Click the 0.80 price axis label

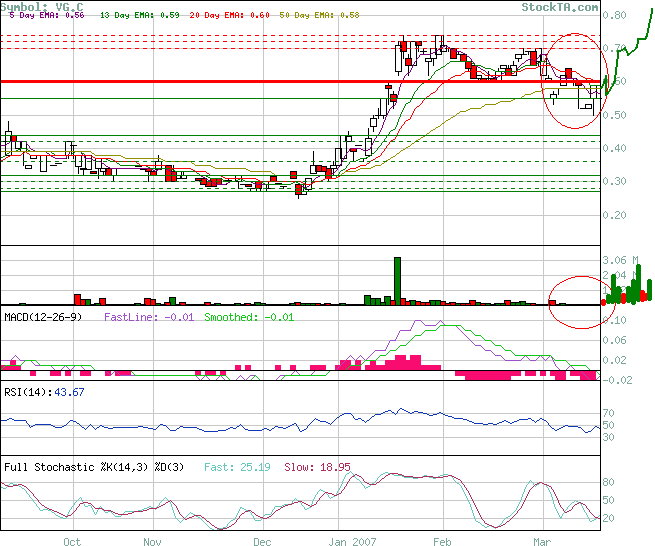click(614, 15)
